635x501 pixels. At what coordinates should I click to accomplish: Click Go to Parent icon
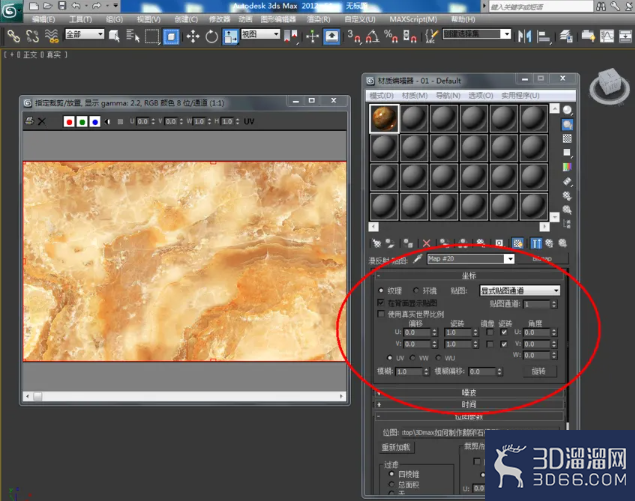(549, 243)
